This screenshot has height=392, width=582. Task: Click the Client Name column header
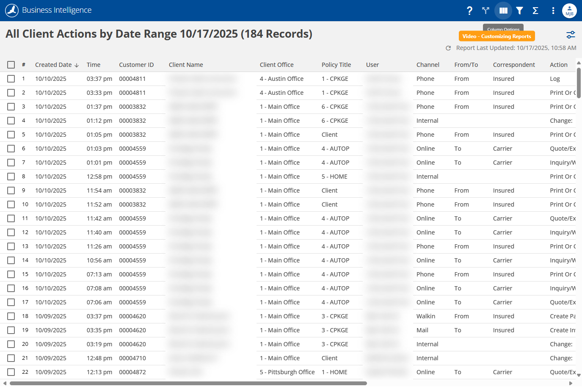tap(186, 65)
